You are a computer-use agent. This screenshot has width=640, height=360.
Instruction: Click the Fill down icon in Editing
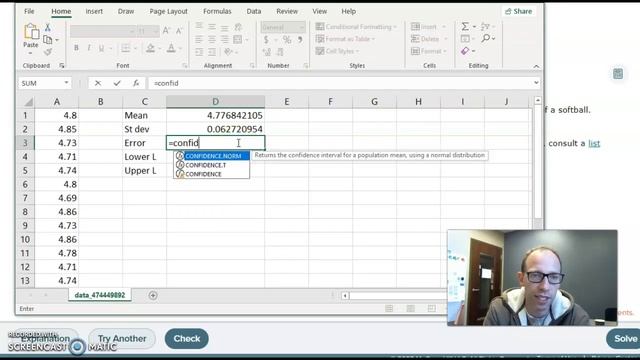[465, 38]
